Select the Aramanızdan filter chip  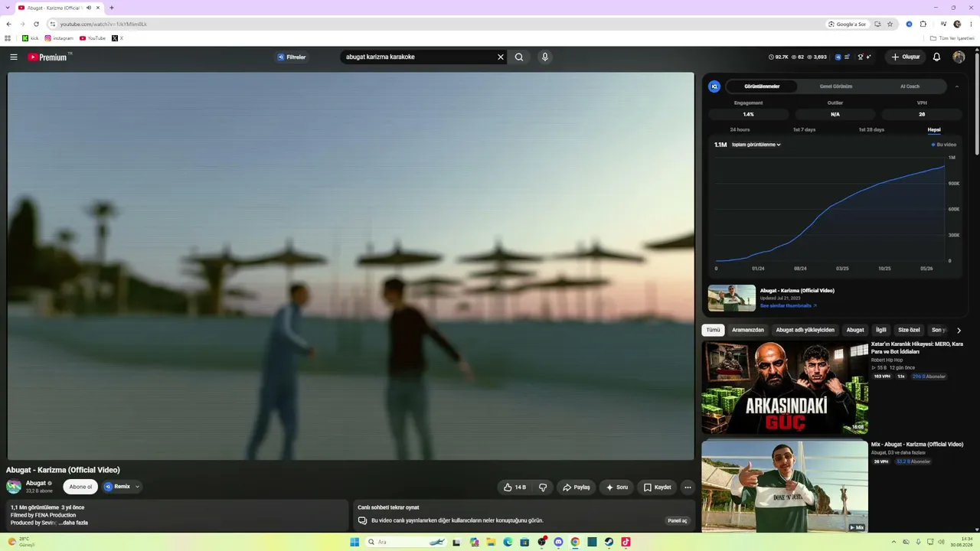748,330
